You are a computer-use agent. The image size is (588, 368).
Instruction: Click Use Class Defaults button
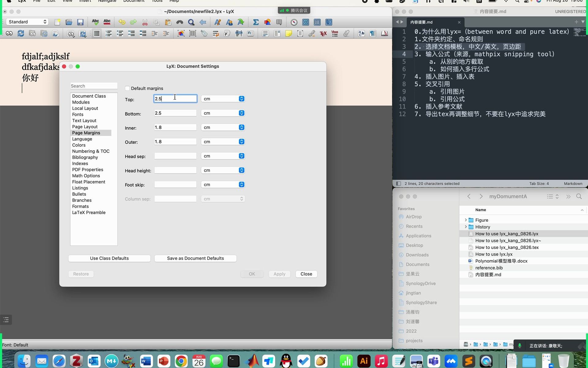point(109,258)
